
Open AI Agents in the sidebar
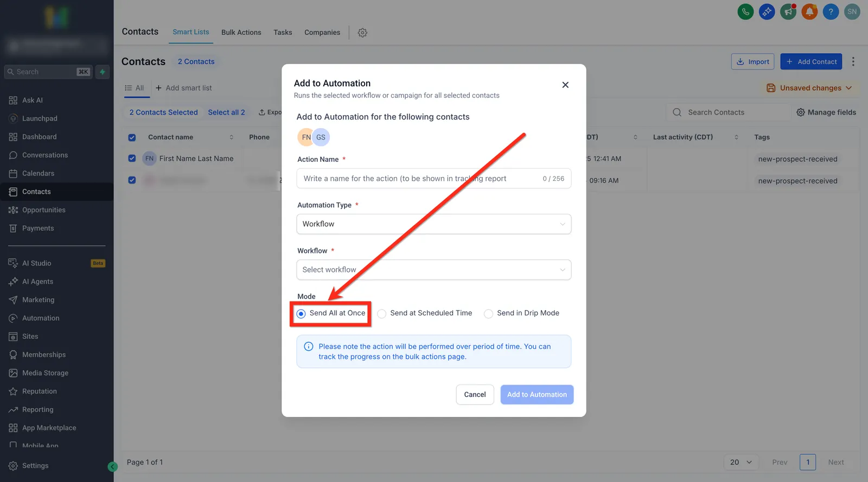pyautogui.click(x=37, y=282)
